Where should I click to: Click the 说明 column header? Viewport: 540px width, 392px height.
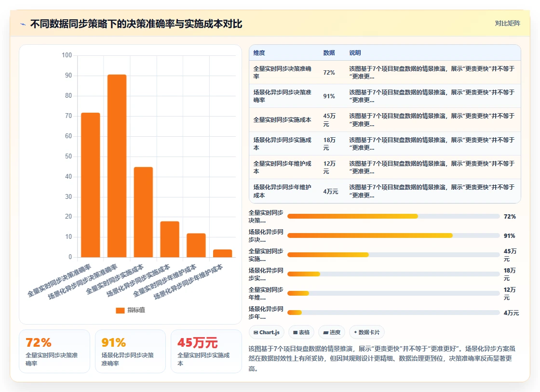[x=355, y=52]
